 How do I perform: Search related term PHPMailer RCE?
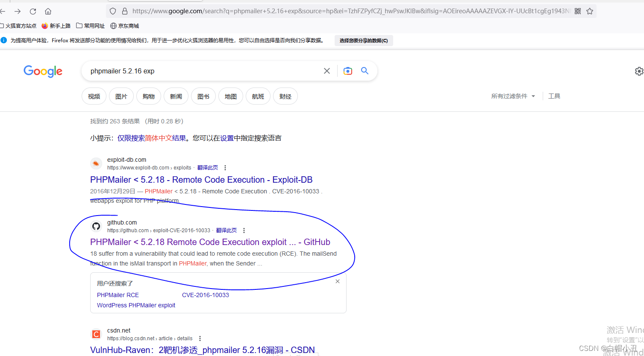pos(118,295)
